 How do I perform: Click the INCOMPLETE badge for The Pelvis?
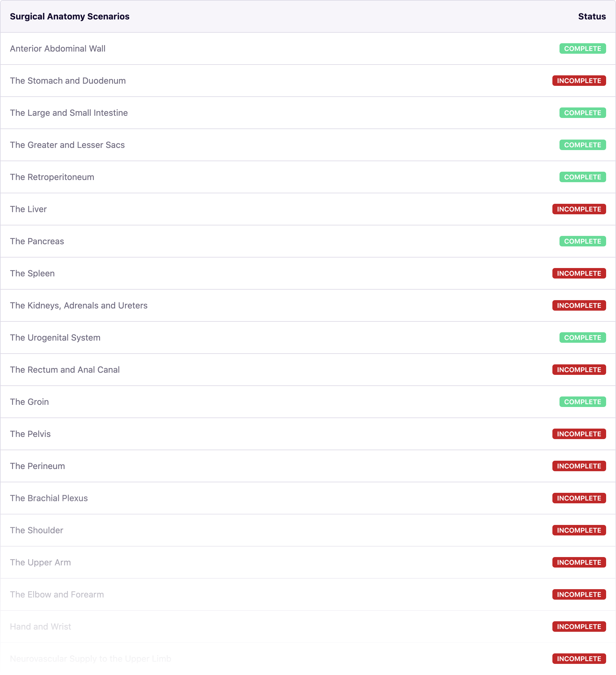coord(579,434)
